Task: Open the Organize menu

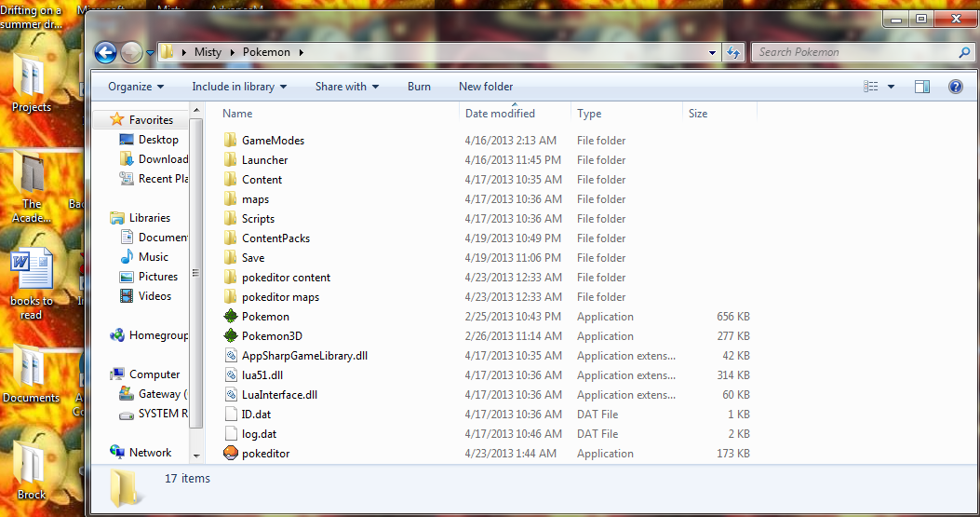Action: point(136,87)
